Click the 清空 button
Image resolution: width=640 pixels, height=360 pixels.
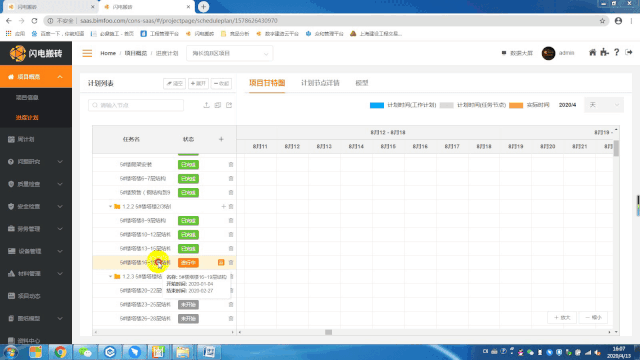174,83
